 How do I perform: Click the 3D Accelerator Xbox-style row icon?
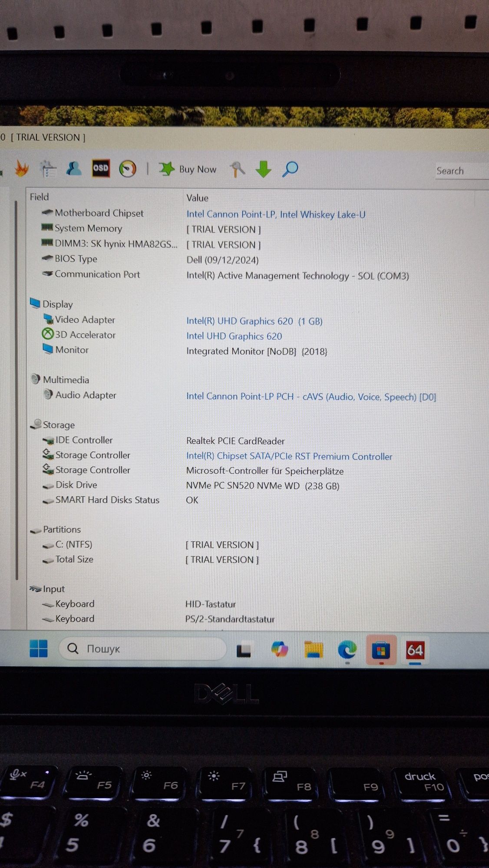(x=47, y=334)
